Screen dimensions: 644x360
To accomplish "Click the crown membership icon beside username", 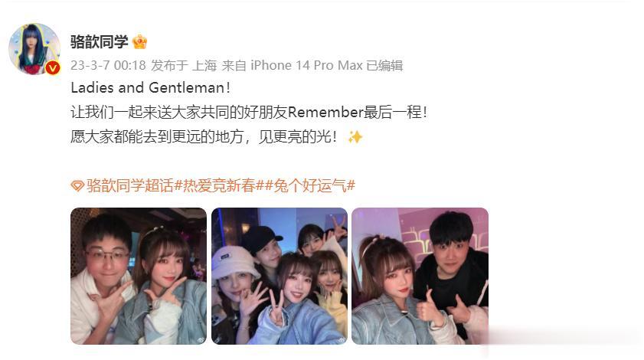I will tap(140, 41).
